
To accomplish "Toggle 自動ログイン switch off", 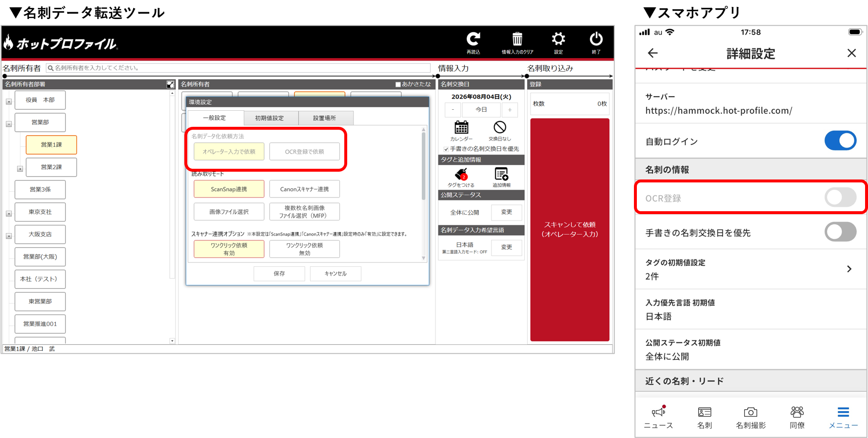I will 840,141.
